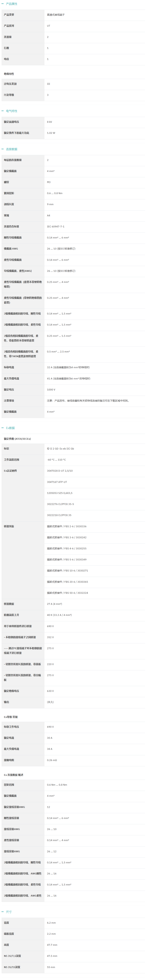Viewport: 146px width, 980px height.
Task: Open bridge FBS 2-6 / 3030336
Action: [67, 526]
